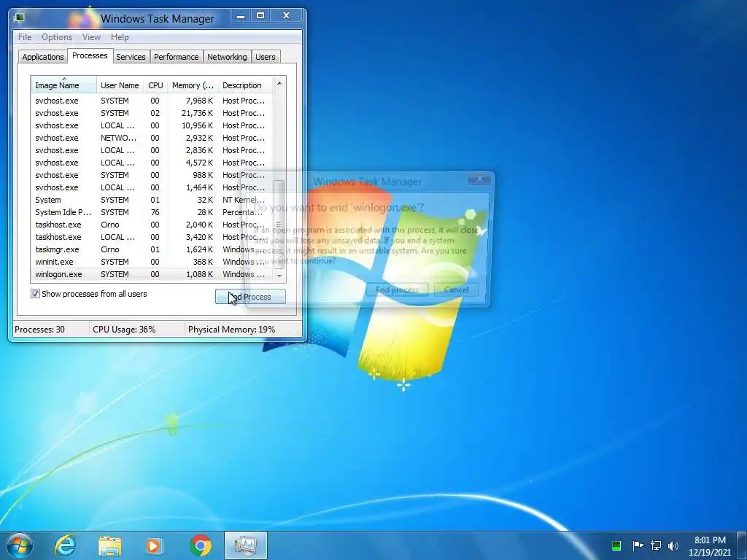Toggle Show processes from all users checkbox
Image resolution: width=747 pixels, height=560 pixels.
click(35, 294)
